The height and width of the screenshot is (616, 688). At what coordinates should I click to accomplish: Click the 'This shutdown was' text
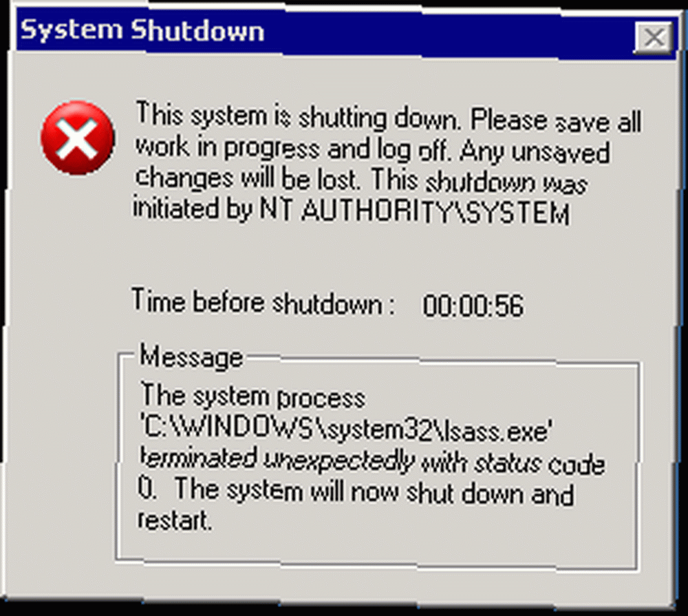pos(480,181)
